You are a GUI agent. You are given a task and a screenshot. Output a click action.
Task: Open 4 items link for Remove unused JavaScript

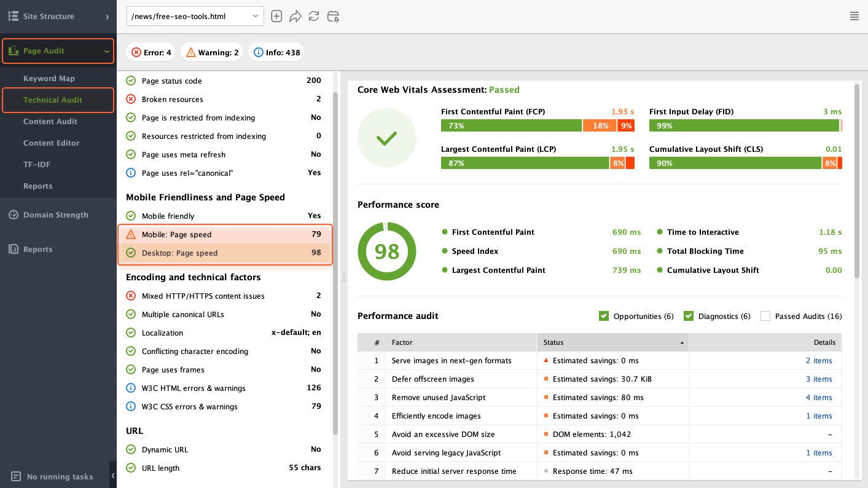point(819,398)
